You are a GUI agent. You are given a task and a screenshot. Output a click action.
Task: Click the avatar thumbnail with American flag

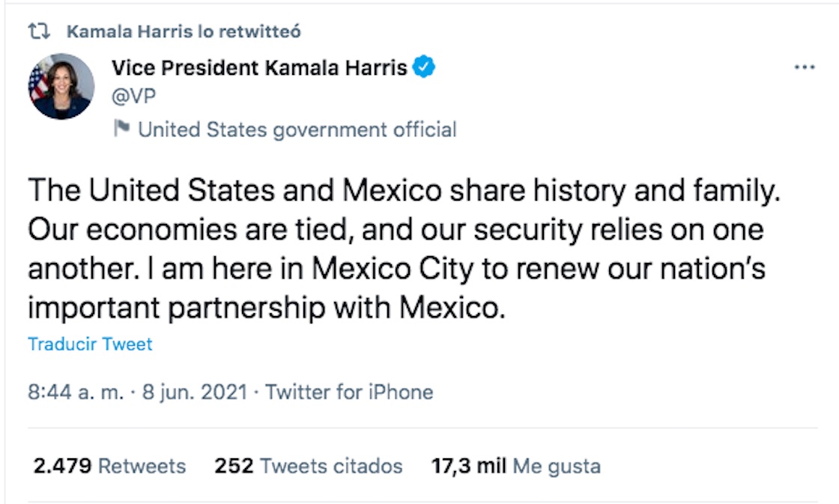(x=61, y=85)
